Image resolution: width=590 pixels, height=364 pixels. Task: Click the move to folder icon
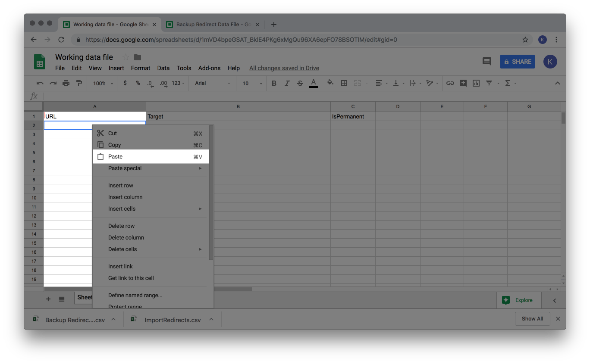pyautogui.click(x=138, y=57)
